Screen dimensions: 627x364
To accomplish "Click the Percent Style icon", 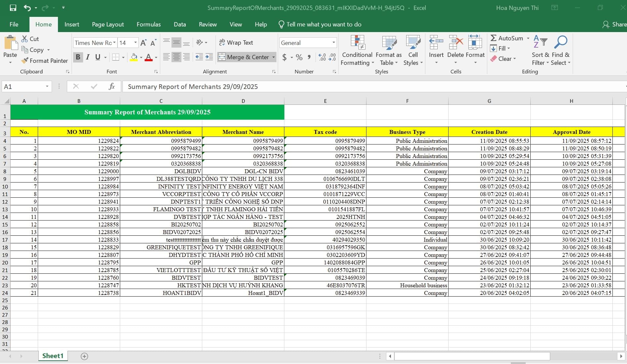I will point(299,57).
